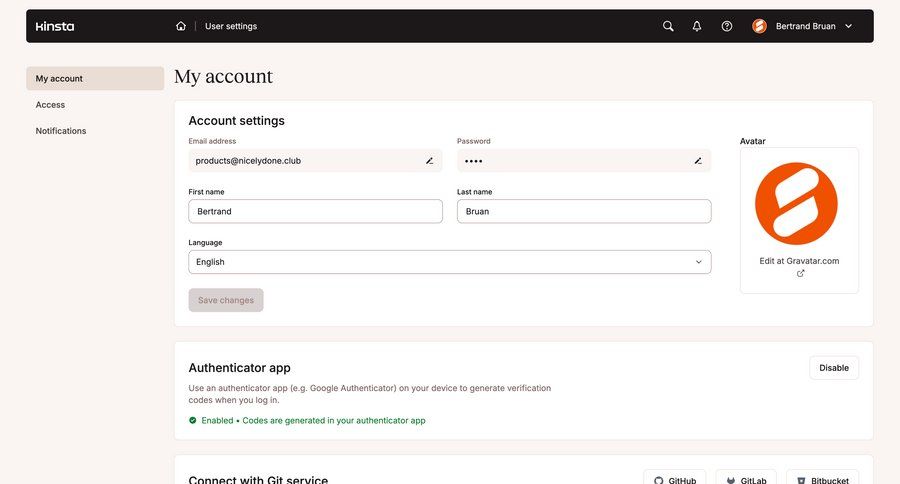Open the Access sidebar section
The width and height of the screenshot is (900, 484).
click(51, 105)
